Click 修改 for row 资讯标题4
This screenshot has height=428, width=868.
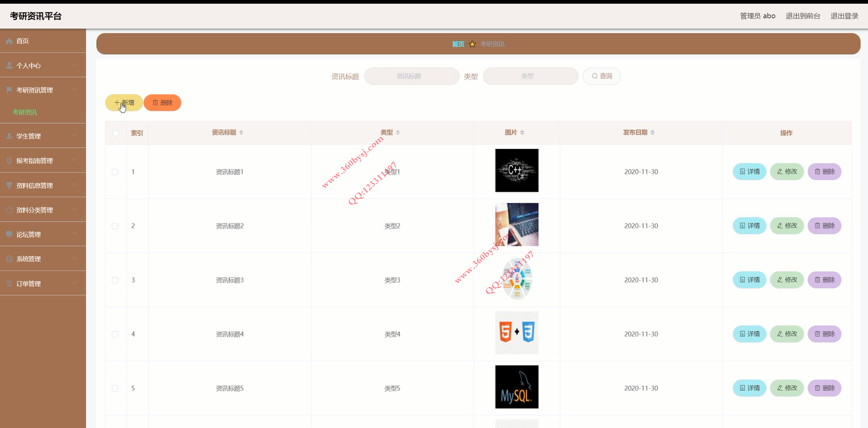tap(787, 334)
